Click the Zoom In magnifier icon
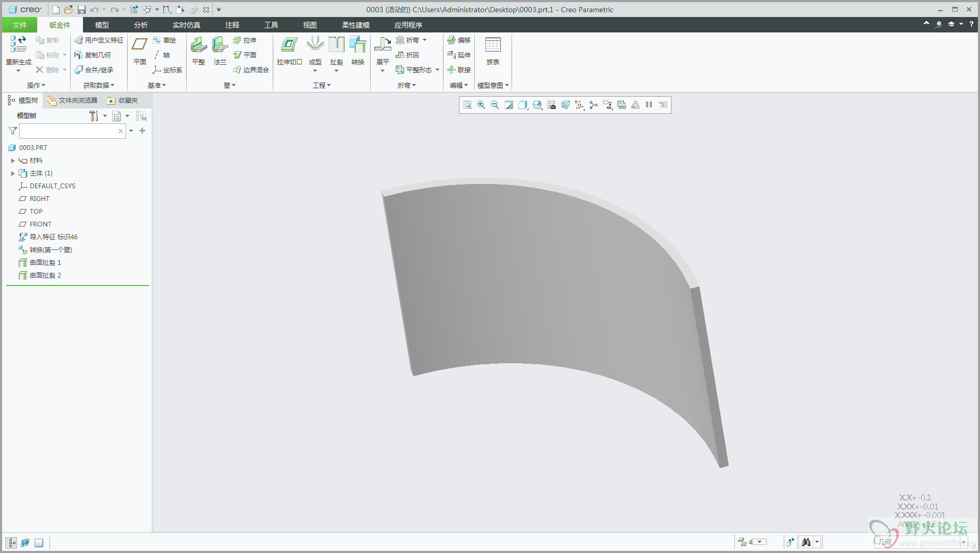Image resolution: width=980 pixels, height=553 pixels. [481, 105]
